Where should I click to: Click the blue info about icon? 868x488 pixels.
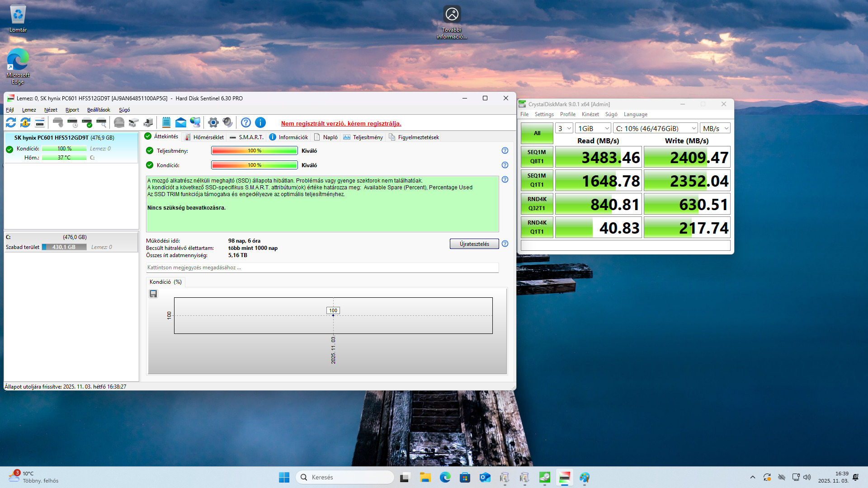pyautogui.click(x=260, y=122)
